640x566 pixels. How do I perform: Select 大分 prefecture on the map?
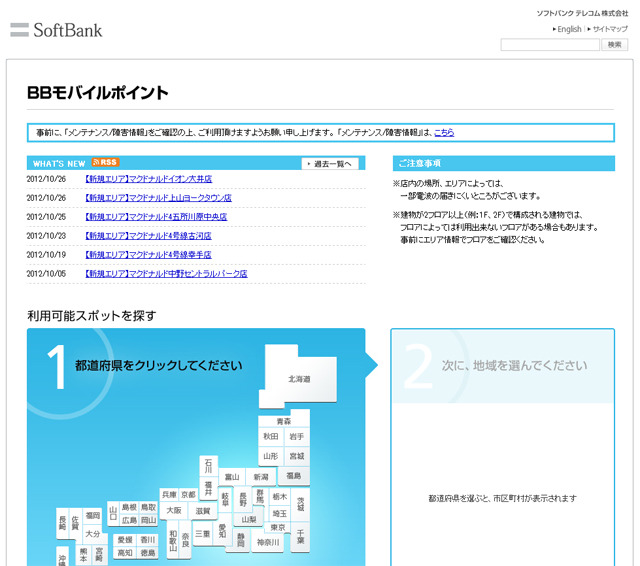93,534
